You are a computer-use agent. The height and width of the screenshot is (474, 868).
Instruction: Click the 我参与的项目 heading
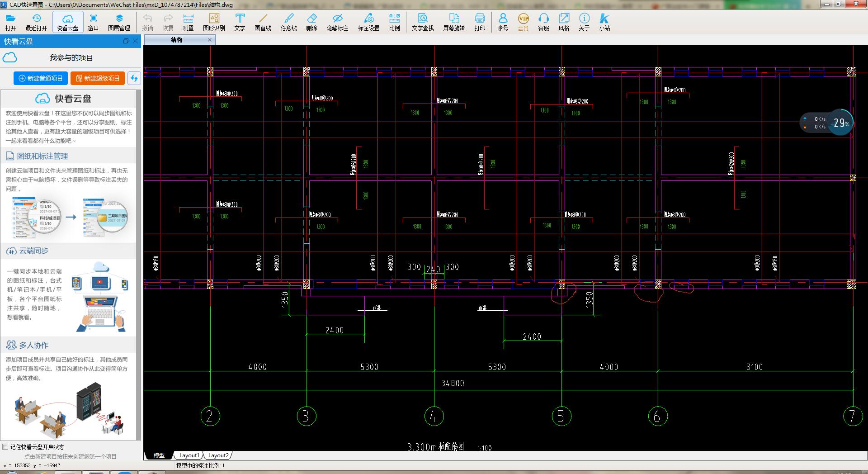71,58
